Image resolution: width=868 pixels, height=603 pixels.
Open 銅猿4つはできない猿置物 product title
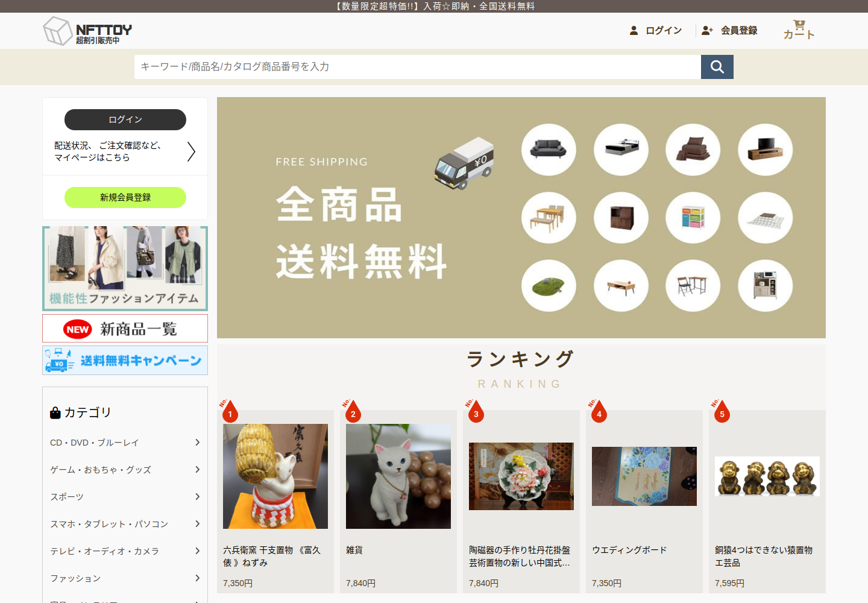point(764,556)
